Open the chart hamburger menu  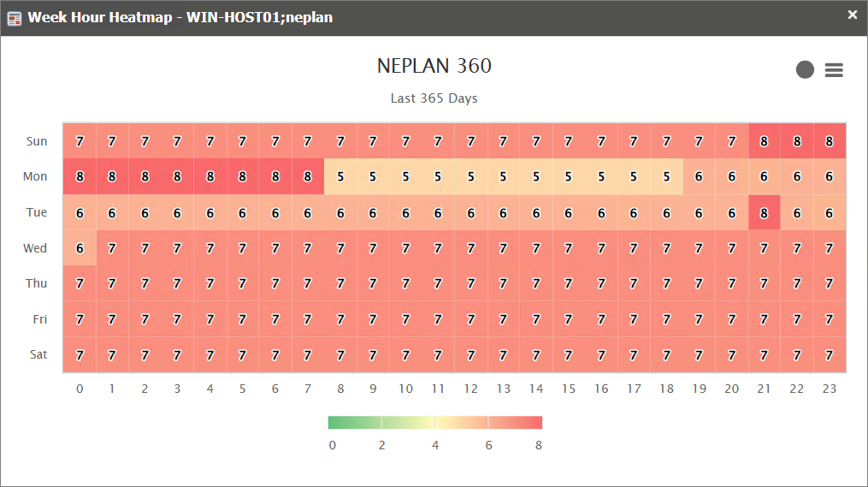pos(834,70)
